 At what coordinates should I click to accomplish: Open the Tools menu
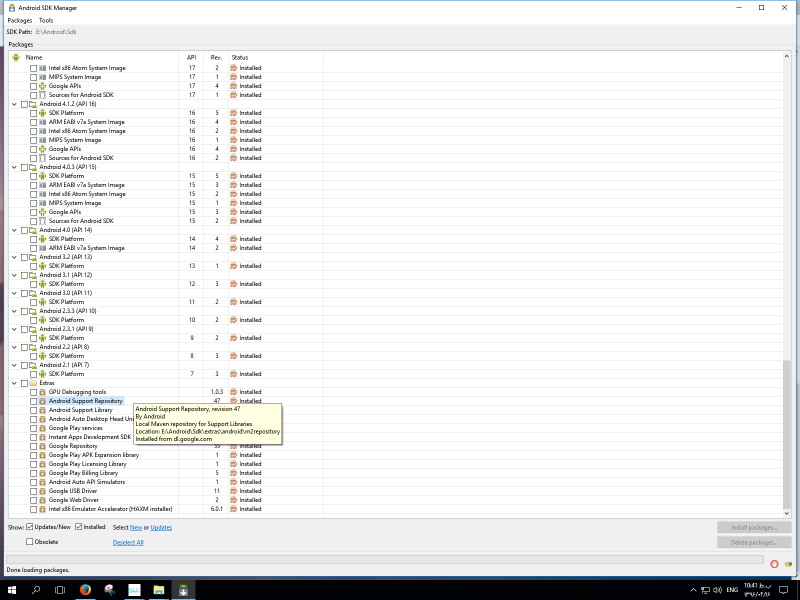(x=46, y=20)
